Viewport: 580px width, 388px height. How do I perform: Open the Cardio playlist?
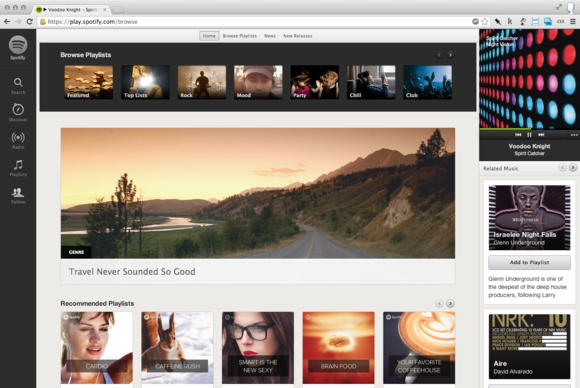pyautogui.click(x=97, y=348)
